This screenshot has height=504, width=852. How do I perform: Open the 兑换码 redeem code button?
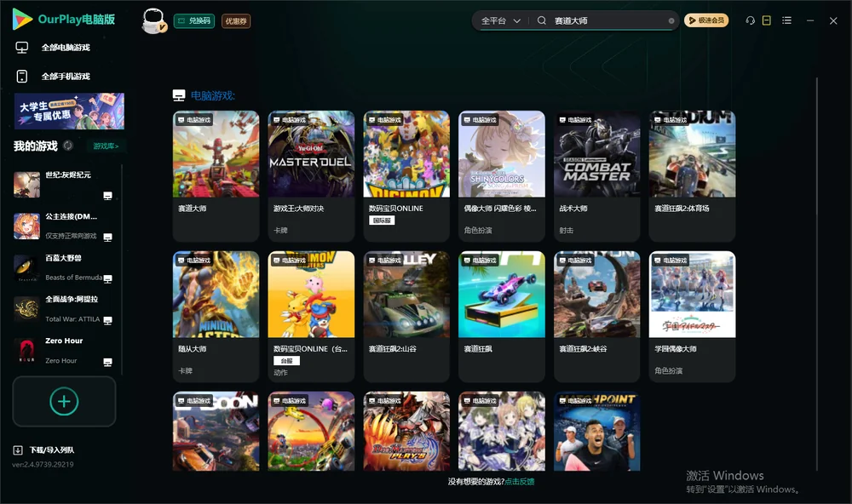[x=194, y=20]
